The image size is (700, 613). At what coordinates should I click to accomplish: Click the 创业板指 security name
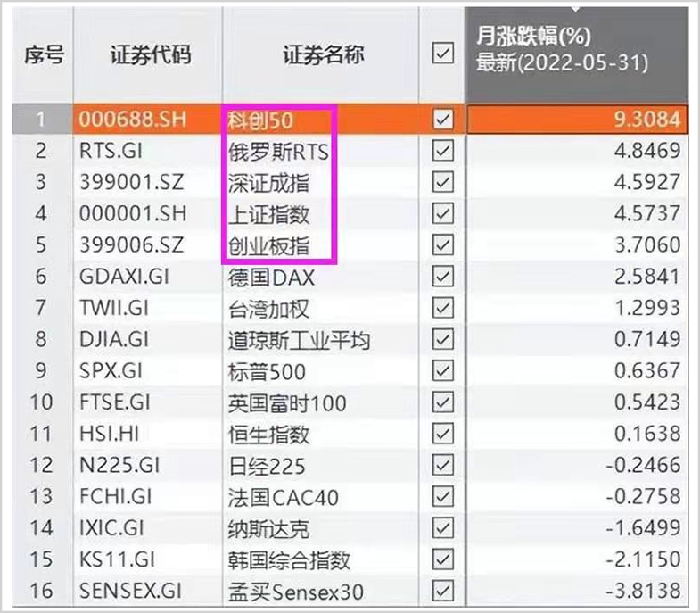[268, 245]
